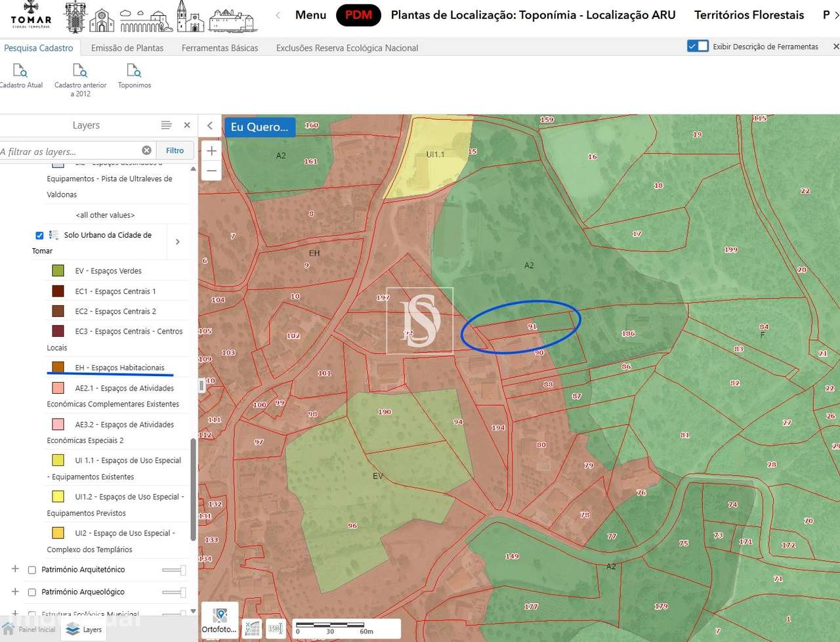Toggle Exibir Descrição de Ferramentas checkbox

click(698, 46)
